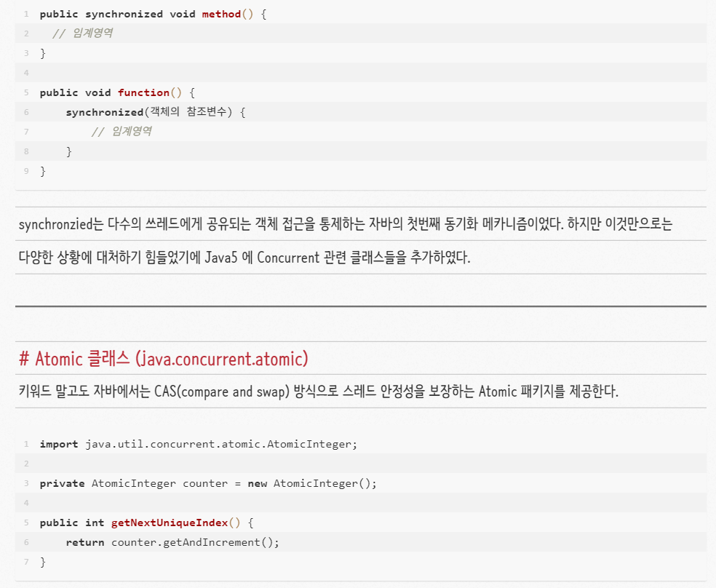
Task: Click the 'synchronized(객체의 참조변수)' code line
Action: click(155, 112)
